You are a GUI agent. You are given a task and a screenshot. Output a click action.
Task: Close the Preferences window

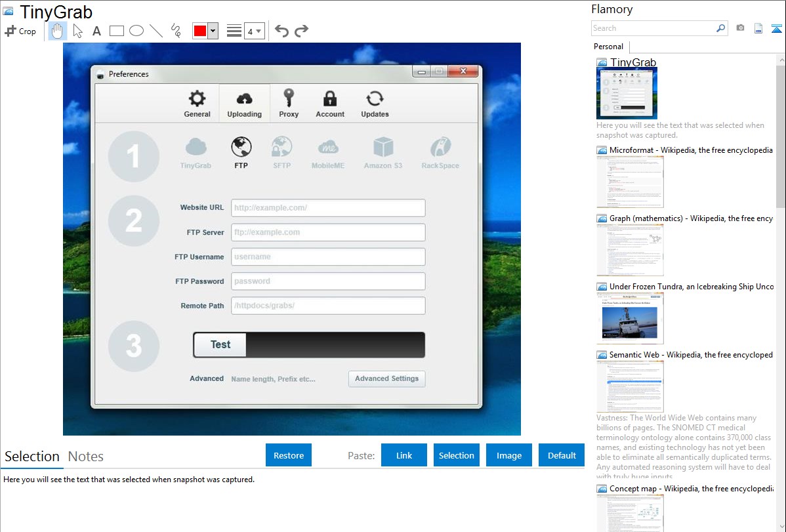coord(463,72)
